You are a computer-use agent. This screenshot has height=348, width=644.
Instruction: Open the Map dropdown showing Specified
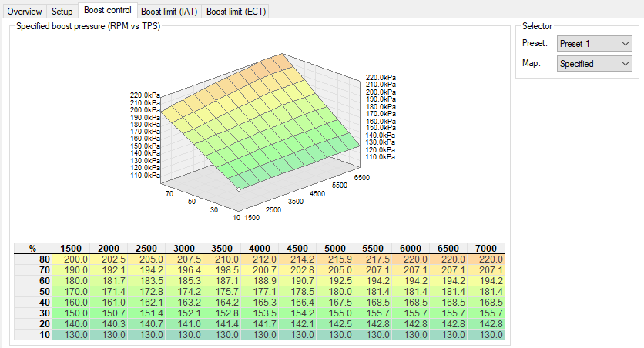click(x=594, y=64)
